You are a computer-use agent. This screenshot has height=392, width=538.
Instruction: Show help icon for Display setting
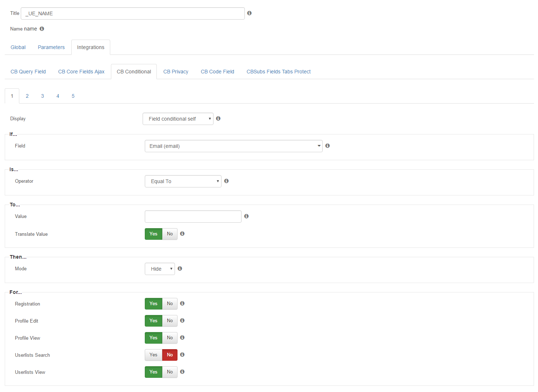pos(218,118)
